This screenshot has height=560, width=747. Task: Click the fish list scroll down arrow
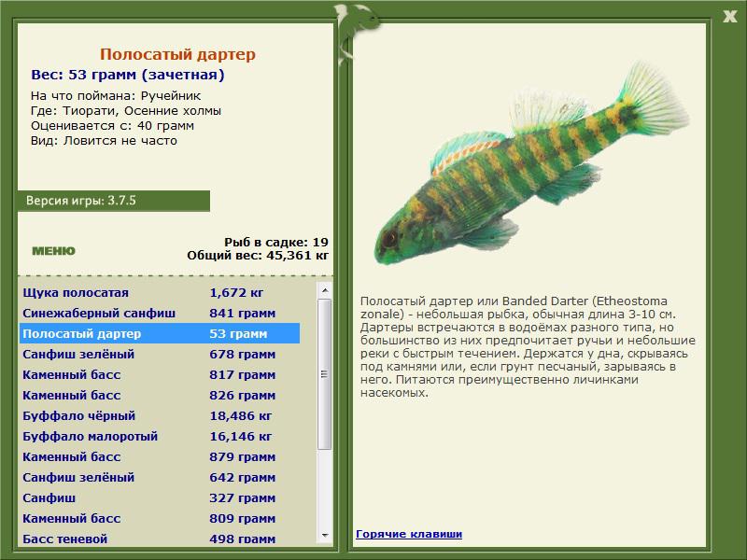click(x=325, y=536)
